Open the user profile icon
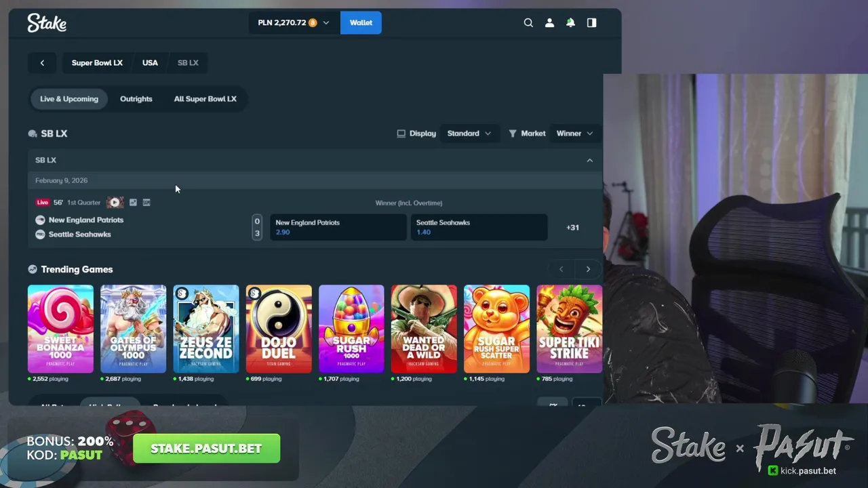 (549, 22)
